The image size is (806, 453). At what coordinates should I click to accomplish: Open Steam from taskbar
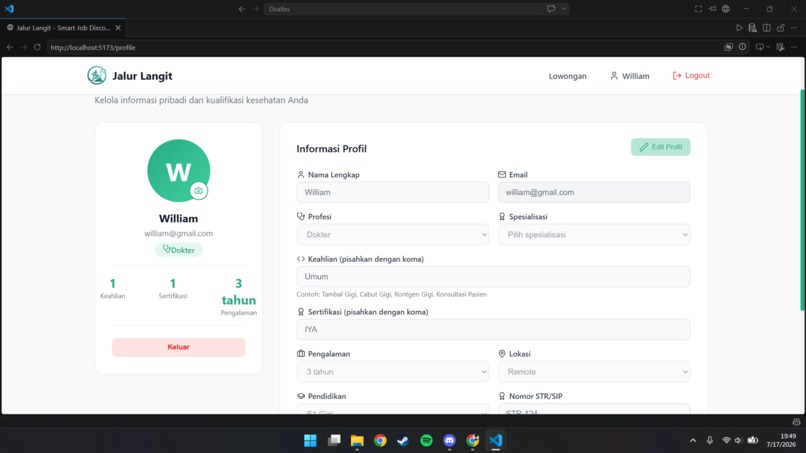pyautogui.click(x=403, y=441)
